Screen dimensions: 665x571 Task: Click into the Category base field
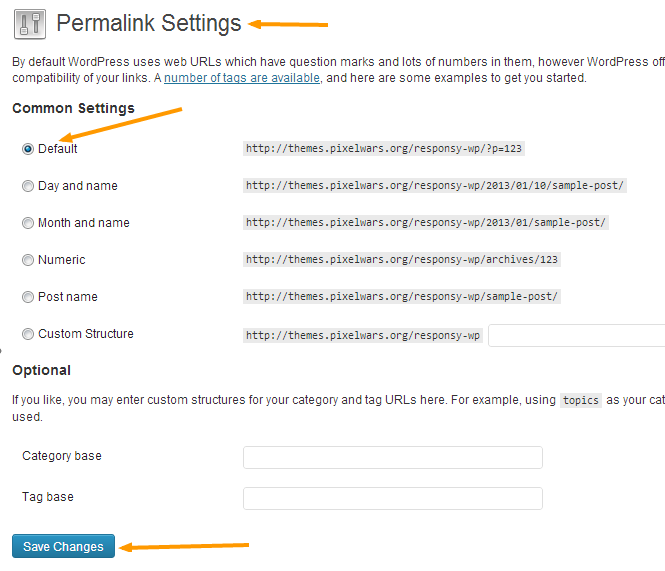point(392,457)
